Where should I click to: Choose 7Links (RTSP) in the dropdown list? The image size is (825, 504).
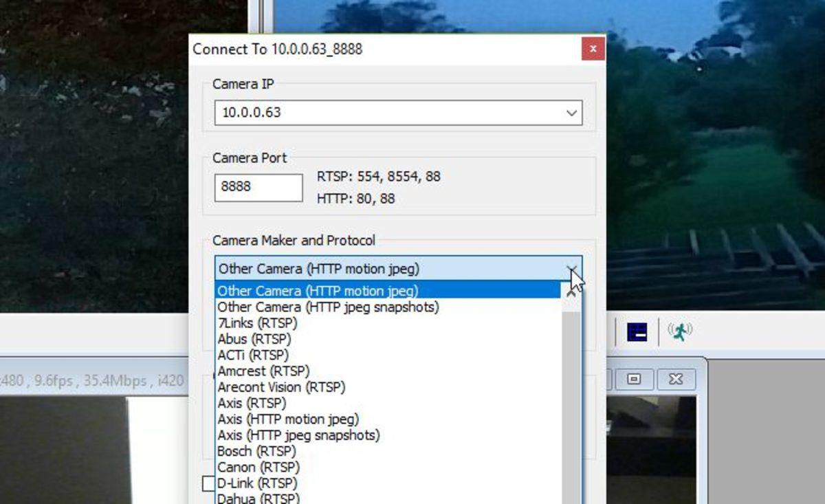[x=257, y=323]
